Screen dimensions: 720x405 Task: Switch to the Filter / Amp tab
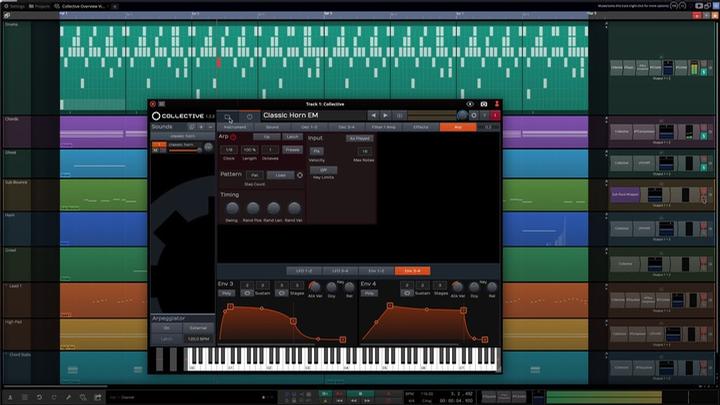pos(383,127)
